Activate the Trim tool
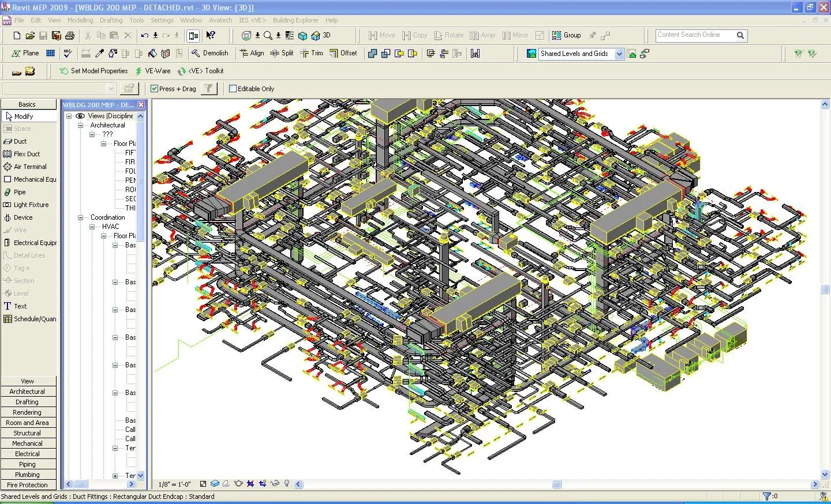Screen dimensions: 831x504 click(312, 53)
